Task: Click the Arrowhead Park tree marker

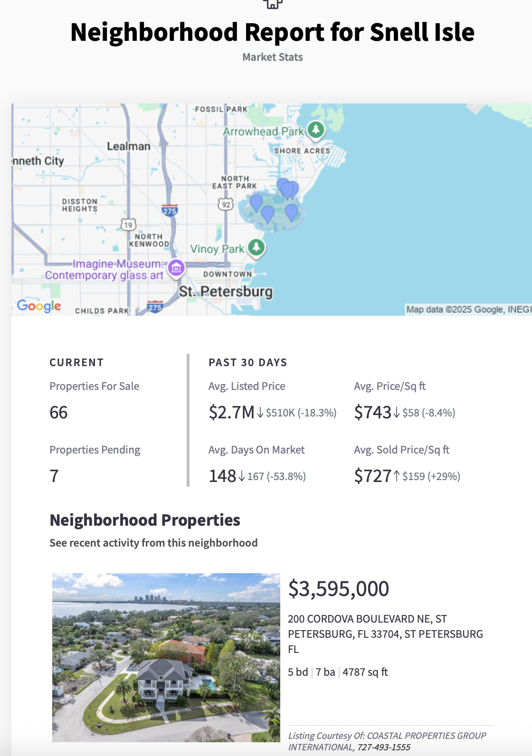Action: click(x=316, y=129)
